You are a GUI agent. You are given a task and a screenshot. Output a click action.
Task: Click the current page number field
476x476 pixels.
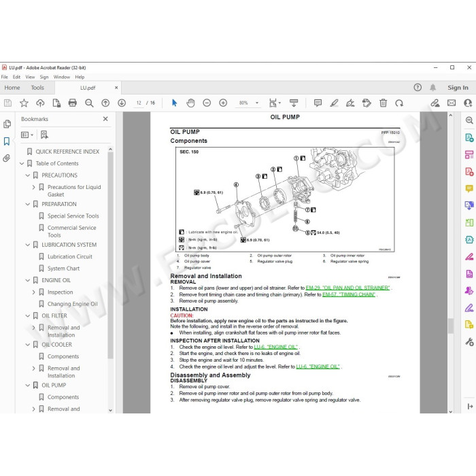[139, 103]
